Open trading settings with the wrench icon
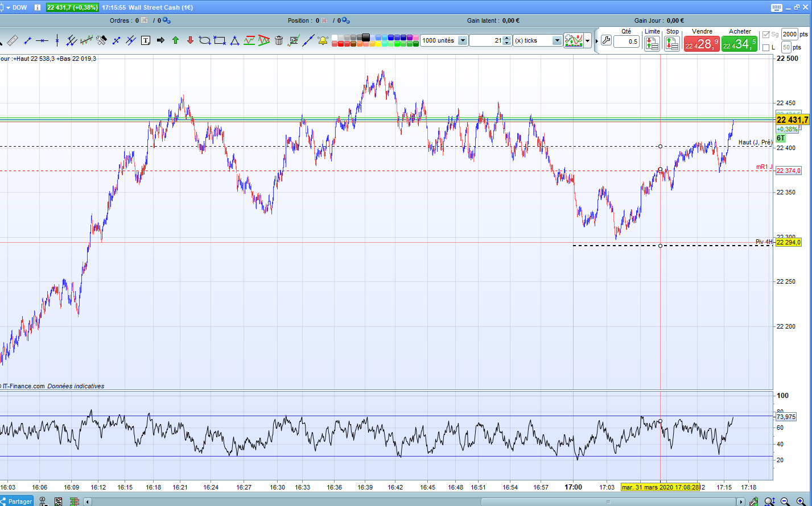 [x=606, y=41]
